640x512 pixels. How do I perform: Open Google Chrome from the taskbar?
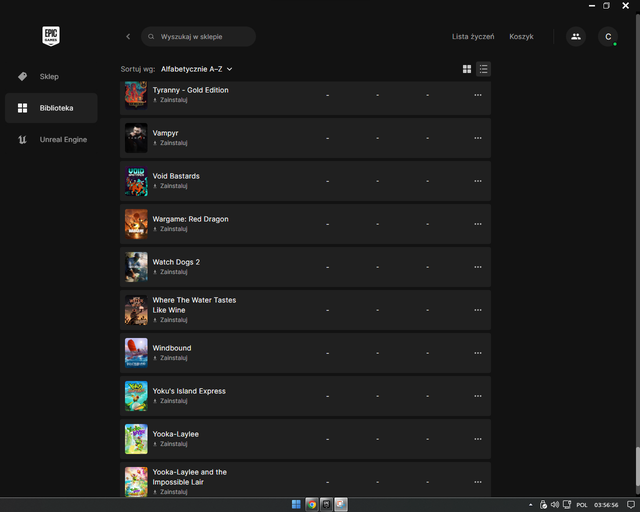pos(312,505)
